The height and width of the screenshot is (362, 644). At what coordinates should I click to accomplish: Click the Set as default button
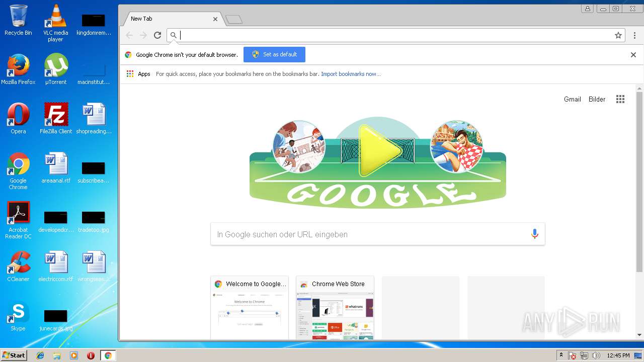coord(274,54)
